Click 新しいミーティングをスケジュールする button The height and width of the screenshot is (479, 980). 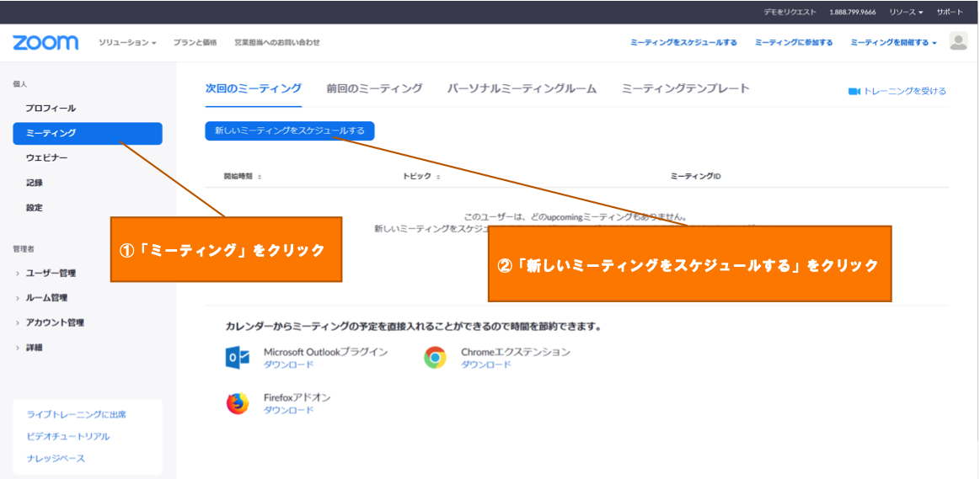290,131
